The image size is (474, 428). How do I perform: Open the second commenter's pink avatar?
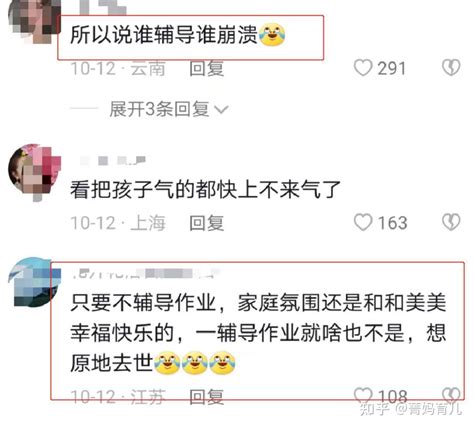[34, 172]
